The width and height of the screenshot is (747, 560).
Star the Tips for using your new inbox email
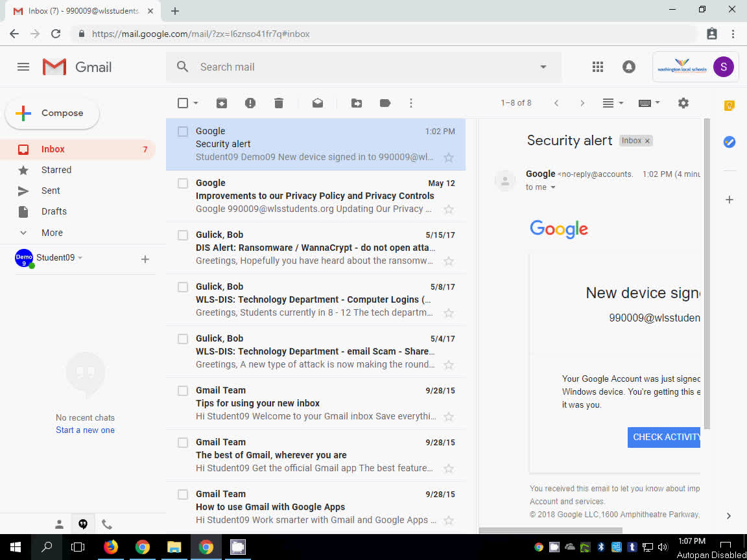(x=449, y=417)
